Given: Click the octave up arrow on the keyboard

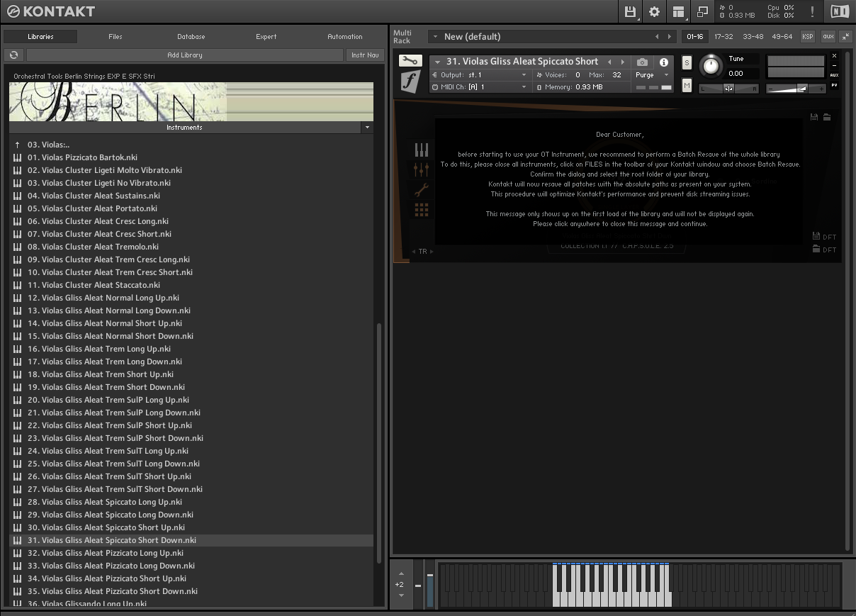Looking at the screenshot, I should pyautogui.click(x=401, y=573).
